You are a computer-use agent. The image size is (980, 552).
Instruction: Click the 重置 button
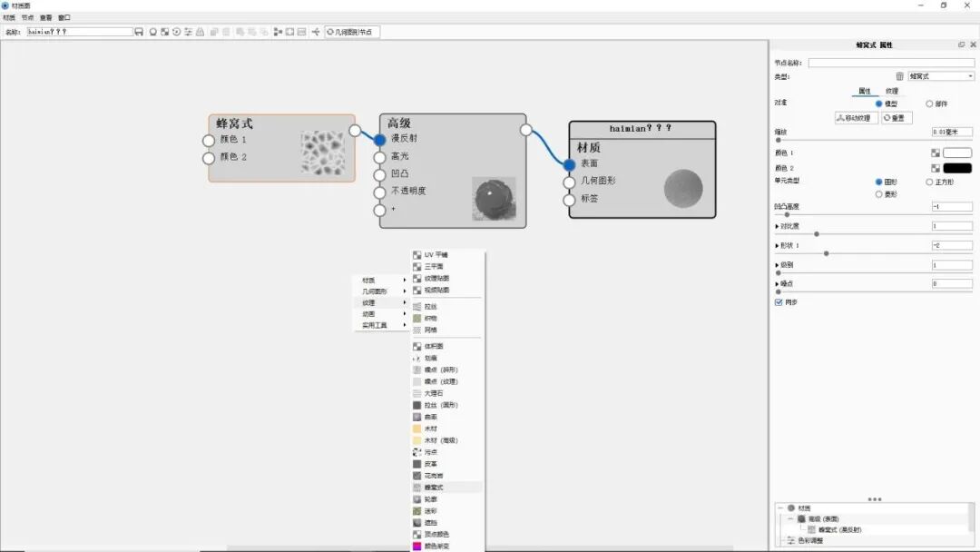point(895,116)
